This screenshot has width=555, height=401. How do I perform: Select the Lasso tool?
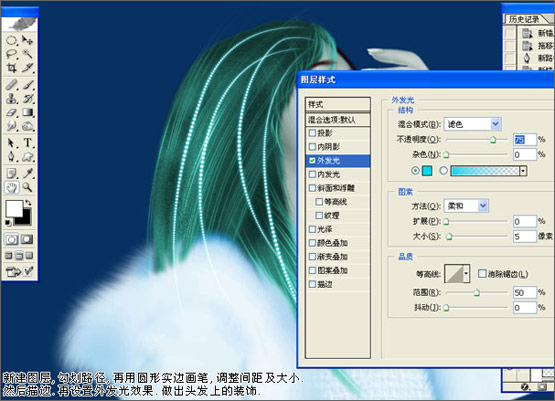[11, 54]
